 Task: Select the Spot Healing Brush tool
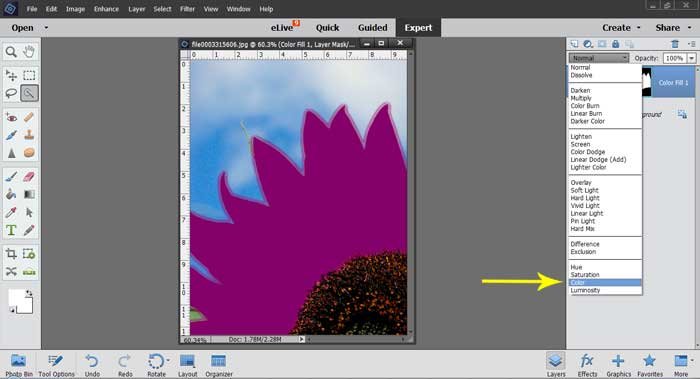point(29,117)
